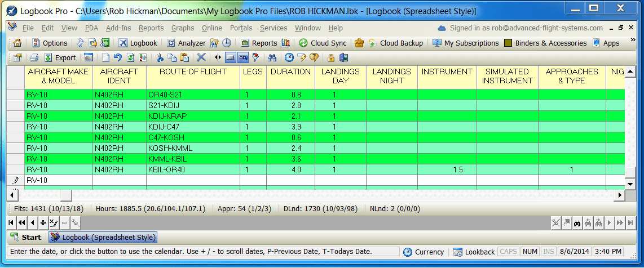Click the Currency status bar button
Screen dimensions: 644x268
pyautogui.click(x=424, y=252)
